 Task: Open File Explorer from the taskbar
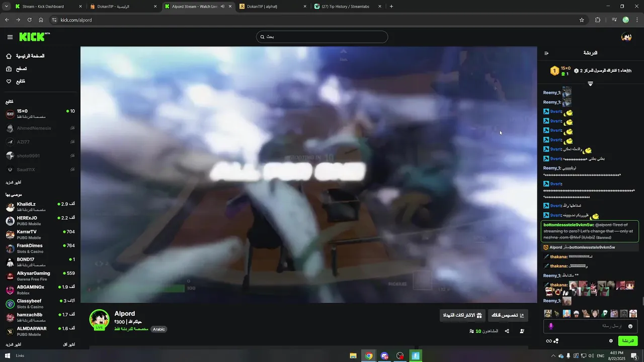(x=354, y=355)
